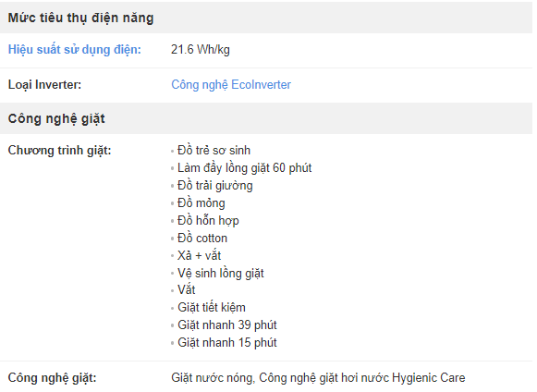
Task: Select the 21.6 Wh/kg value text
Action: 201,50
